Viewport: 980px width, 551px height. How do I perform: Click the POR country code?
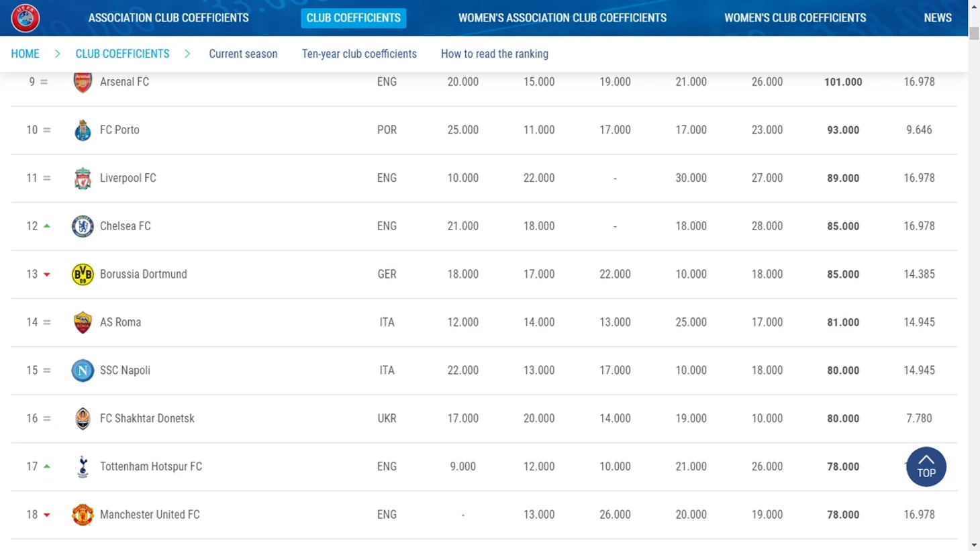pyautogui.click(x=387, y=130)
